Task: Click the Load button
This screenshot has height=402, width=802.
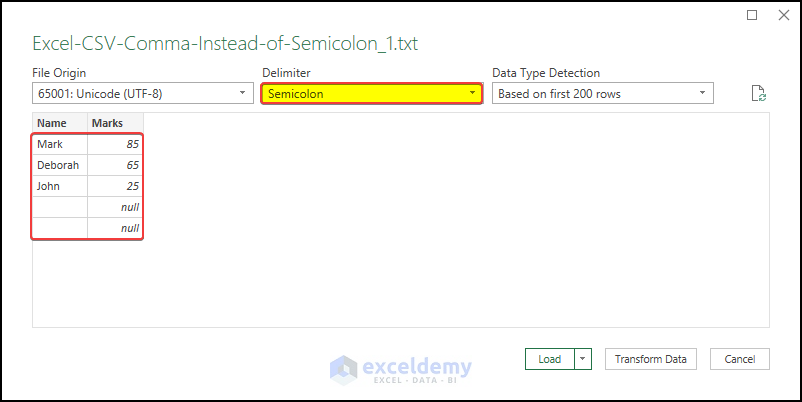Action: click(x=549, y=359)
